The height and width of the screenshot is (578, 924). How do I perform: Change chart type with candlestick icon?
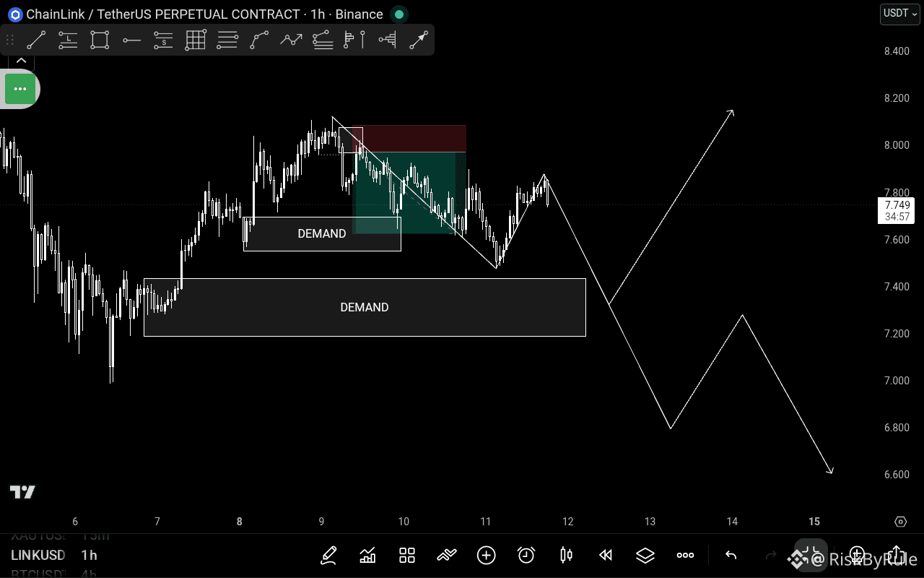pyautogui.click(x=566, y=555)
